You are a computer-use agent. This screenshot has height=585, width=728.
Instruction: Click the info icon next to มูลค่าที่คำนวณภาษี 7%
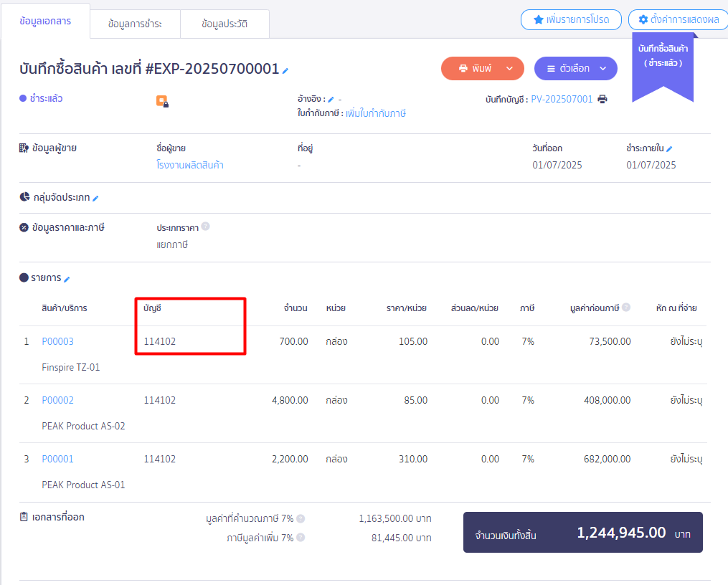coord(301,518)
